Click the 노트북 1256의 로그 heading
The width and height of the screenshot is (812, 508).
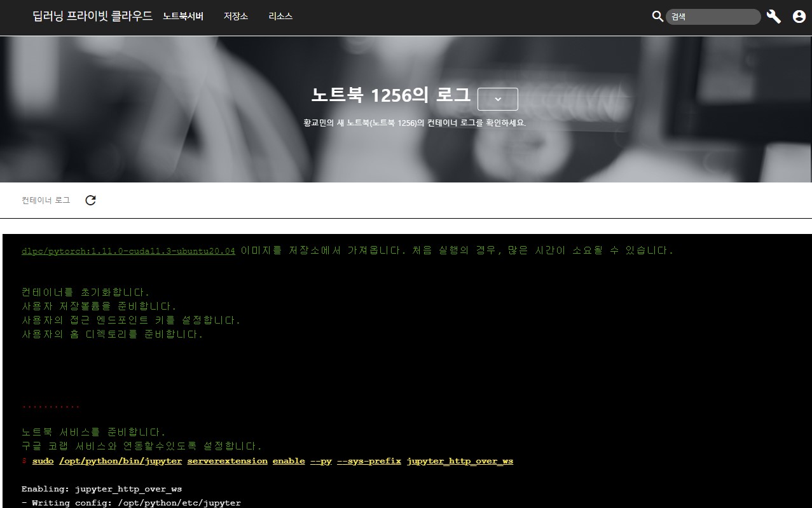click(x=391, y=95)
